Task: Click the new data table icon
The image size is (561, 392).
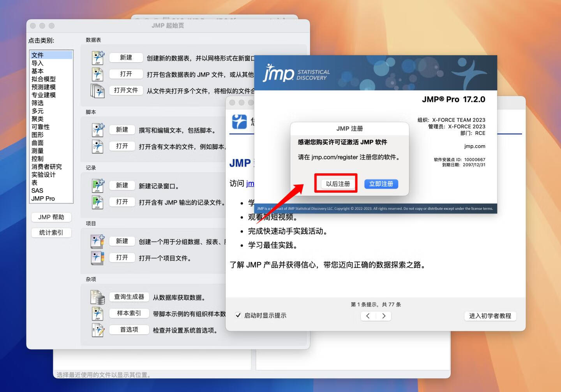Action: coord(98,58)
